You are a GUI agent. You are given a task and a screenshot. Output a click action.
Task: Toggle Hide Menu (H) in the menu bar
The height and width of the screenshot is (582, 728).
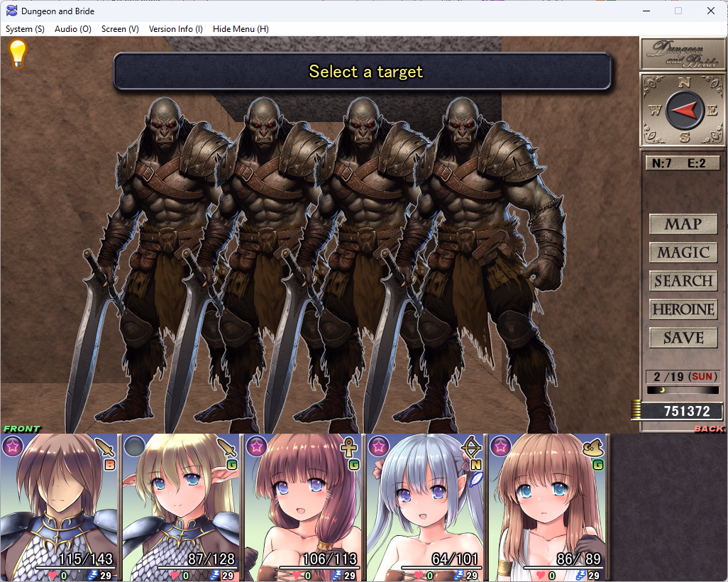click(241, 29)
